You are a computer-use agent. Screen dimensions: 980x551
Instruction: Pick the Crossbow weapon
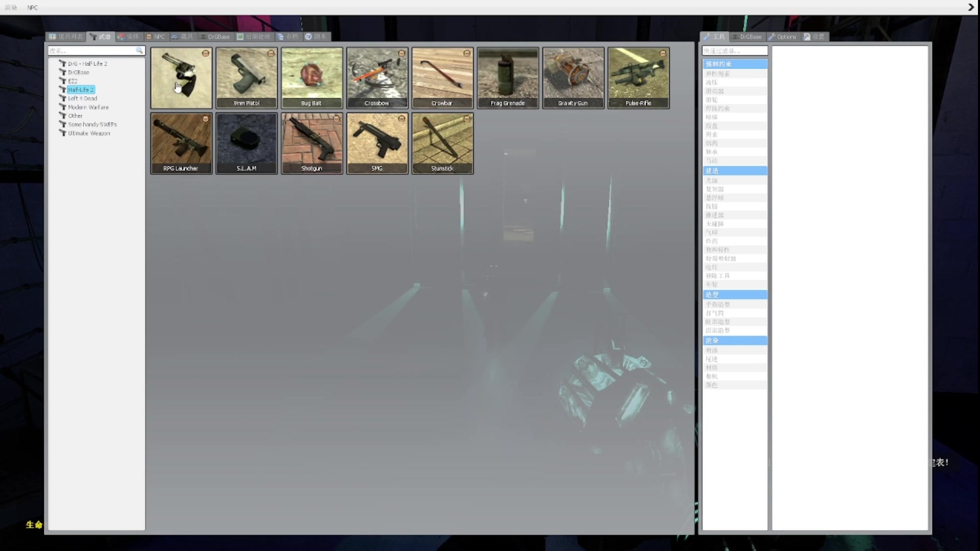point(377,78)
